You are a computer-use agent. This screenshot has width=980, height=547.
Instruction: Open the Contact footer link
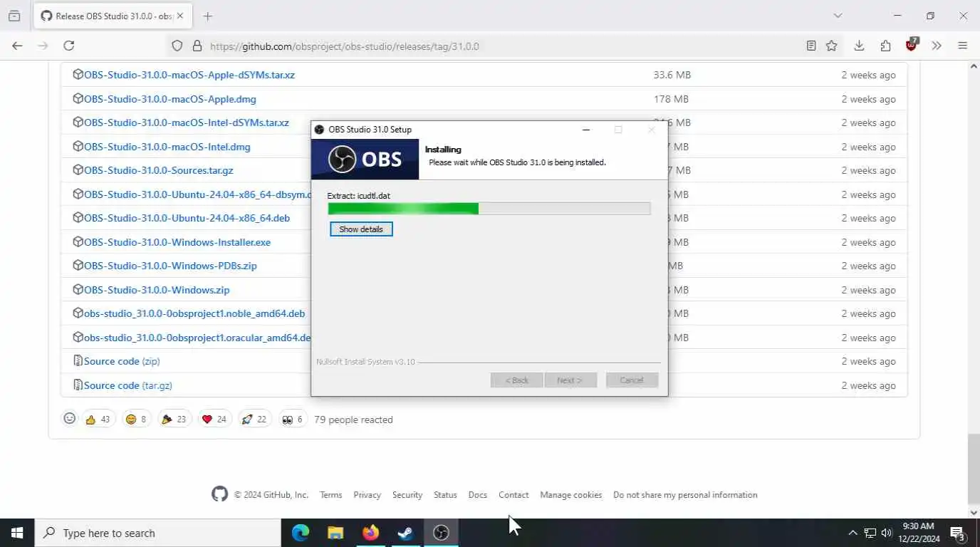514,495
